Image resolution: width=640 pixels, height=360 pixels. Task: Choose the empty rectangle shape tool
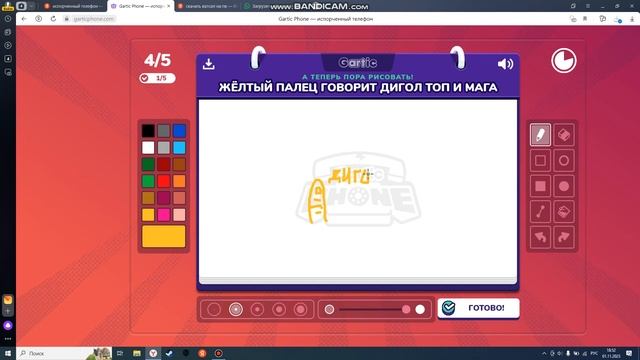540,160
